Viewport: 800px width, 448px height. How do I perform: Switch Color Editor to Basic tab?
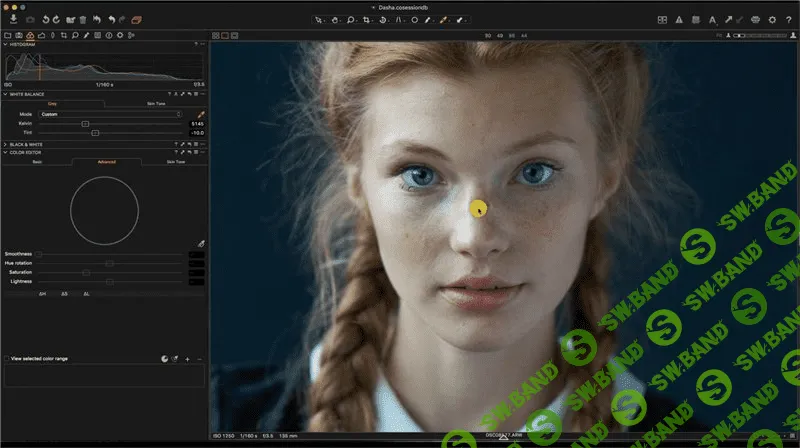[x=37, y=162]
